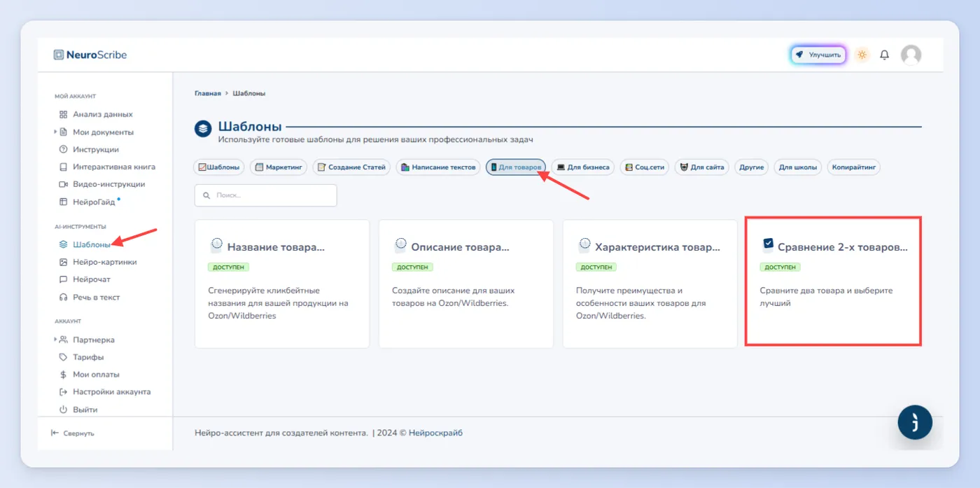Open the Название товара template card
This screenshot has width=980, height=488.
pos(282,284)
